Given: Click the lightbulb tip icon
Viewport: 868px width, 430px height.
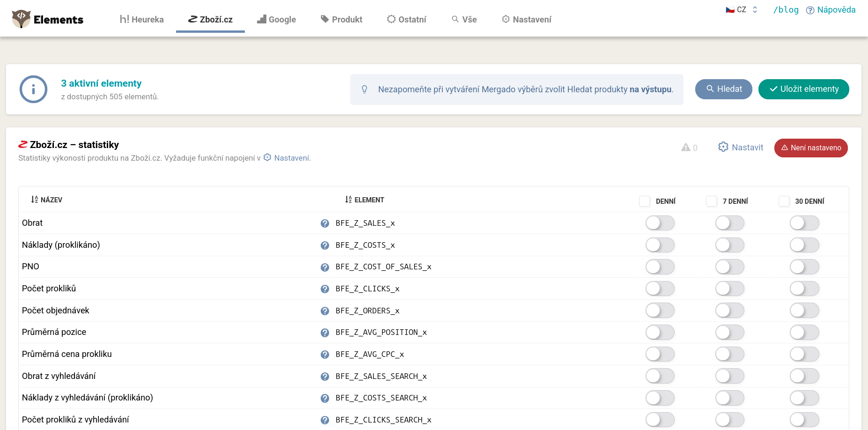Looking at the screenshot, I should 365,89.
